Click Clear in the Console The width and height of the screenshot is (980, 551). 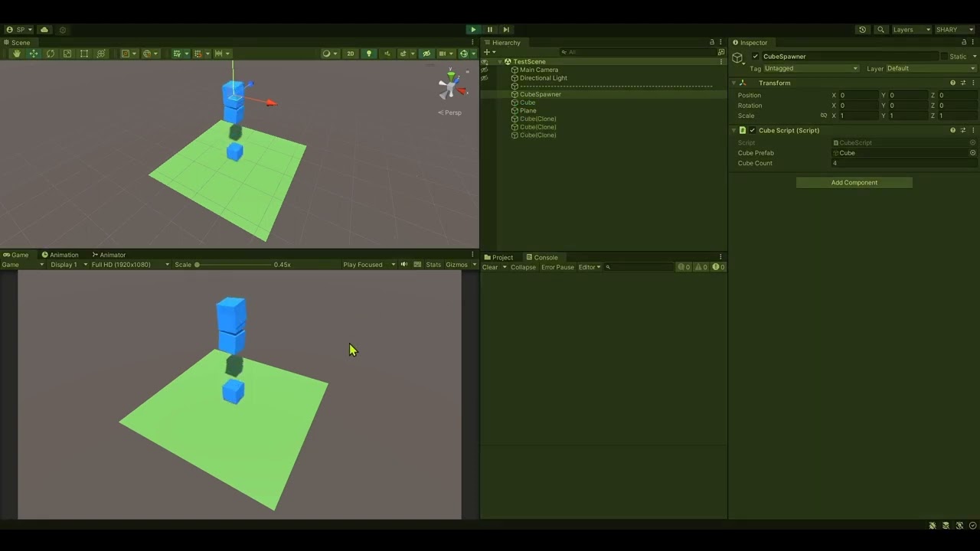pyautogui.click(x=490, y=267)
